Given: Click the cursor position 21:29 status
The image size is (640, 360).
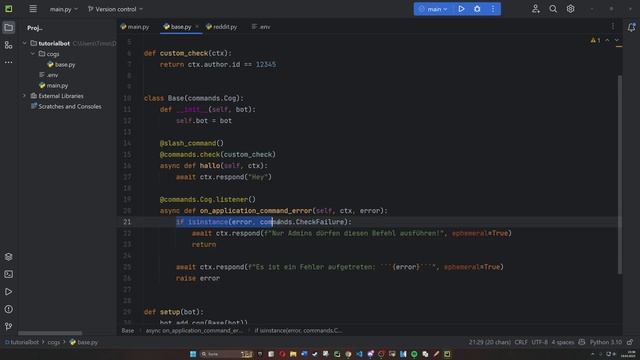Looking at the screenshot, I should pos(489,342).
